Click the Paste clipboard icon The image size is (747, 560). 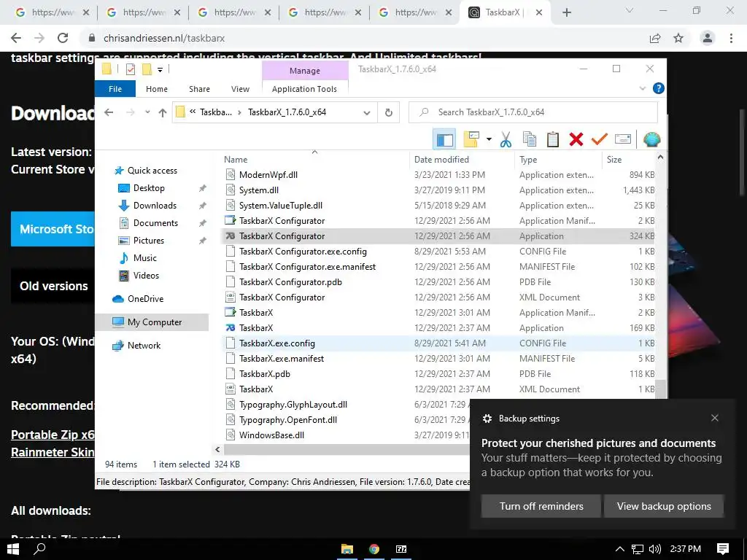coord(553,139)
